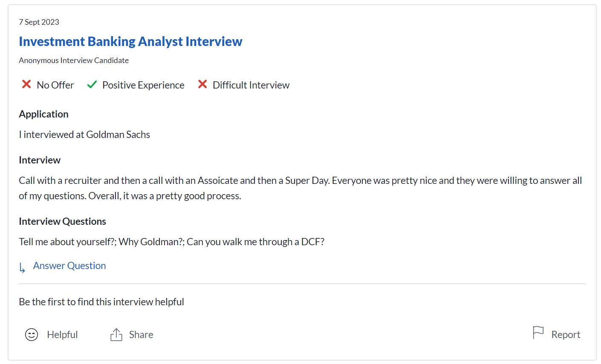Click the red X next to No Offer
This screenshot has height=364, width=601.
[26, 84]
